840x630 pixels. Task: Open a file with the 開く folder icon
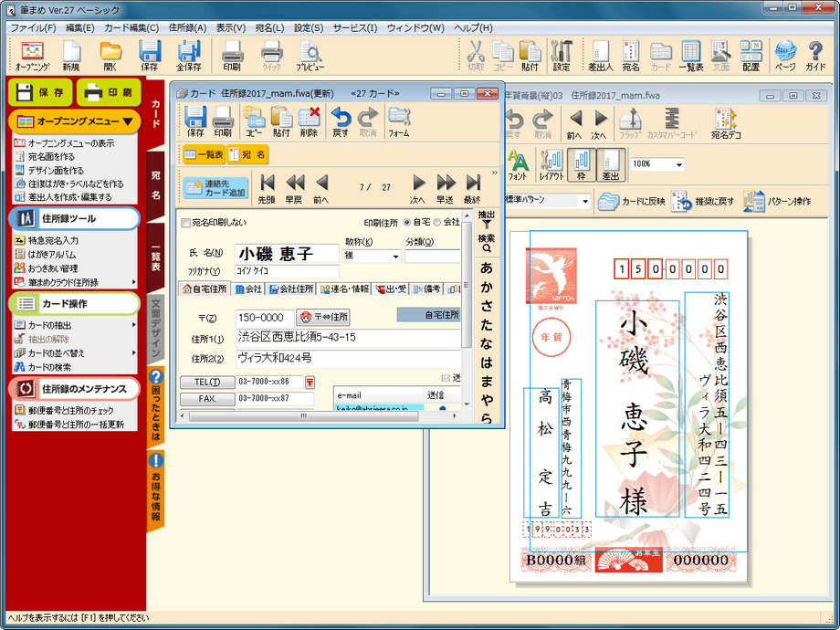pyautogui.click(x=110, y=57)
